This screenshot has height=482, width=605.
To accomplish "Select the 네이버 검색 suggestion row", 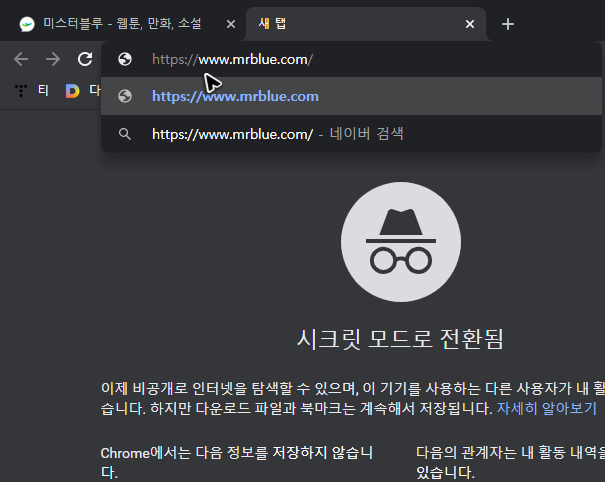I will pos(351,134).
